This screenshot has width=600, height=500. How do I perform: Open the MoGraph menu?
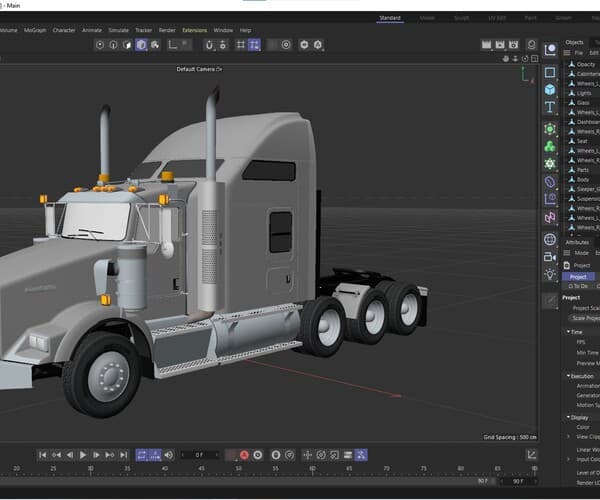click(x=34, y=30)
